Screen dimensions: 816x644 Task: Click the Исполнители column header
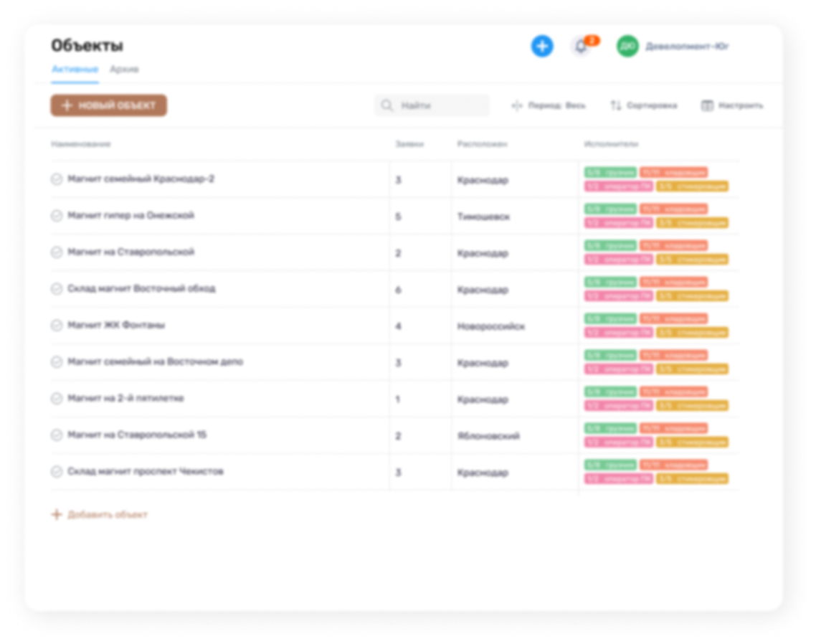[x=611, y=143]
